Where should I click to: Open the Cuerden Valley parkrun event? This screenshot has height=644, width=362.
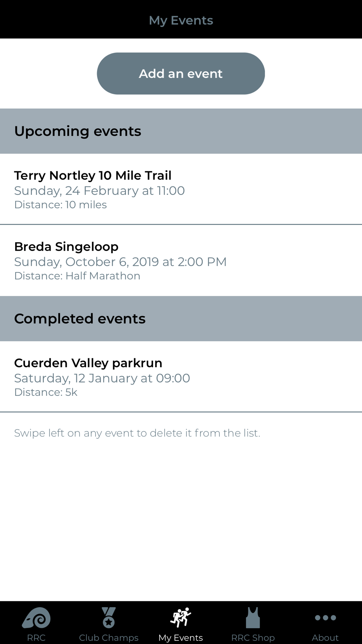pos(181,377)
